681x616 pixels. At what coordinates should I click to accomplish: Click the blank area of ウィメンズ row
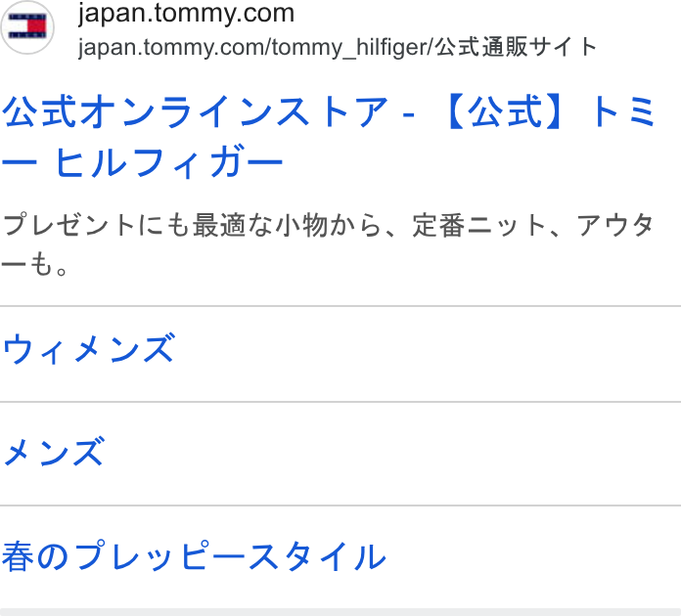(x=429, y=354)
